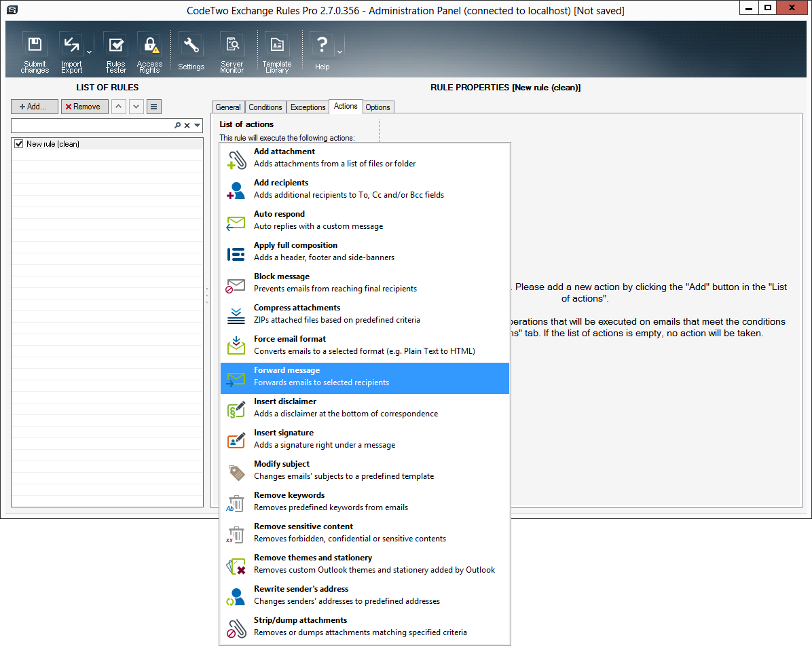The image size is (812, 646).
Task: Choose Insert signature action
Action: (364, 439)
